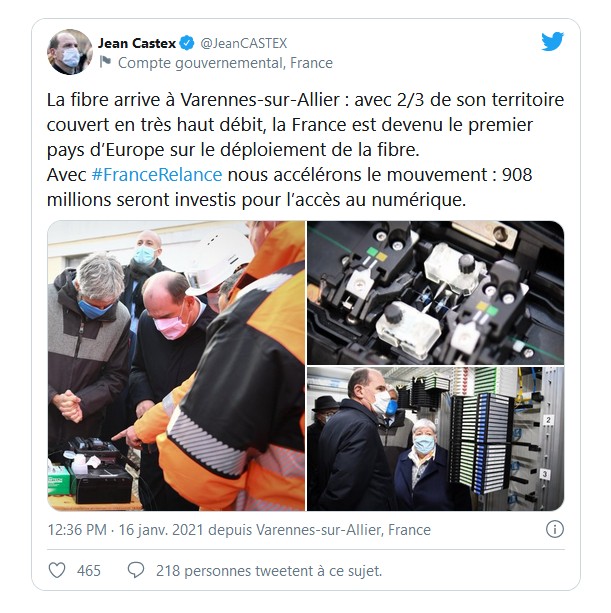Open the tweet timestamp 12:36 PM

click(x=77, y=530)
